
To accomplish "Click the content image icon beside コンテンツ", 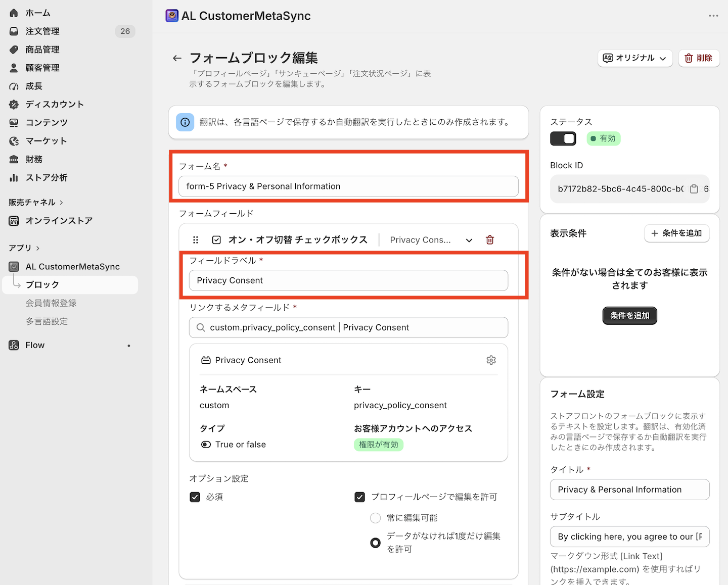I will click(x=14, y=123).
